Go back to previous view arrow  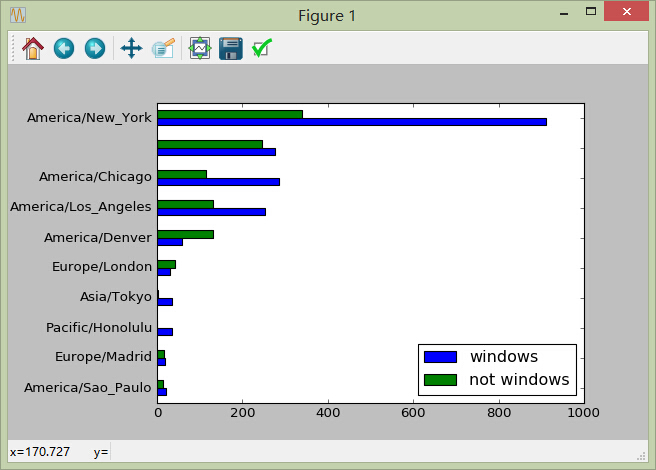[x=64, y=49]
